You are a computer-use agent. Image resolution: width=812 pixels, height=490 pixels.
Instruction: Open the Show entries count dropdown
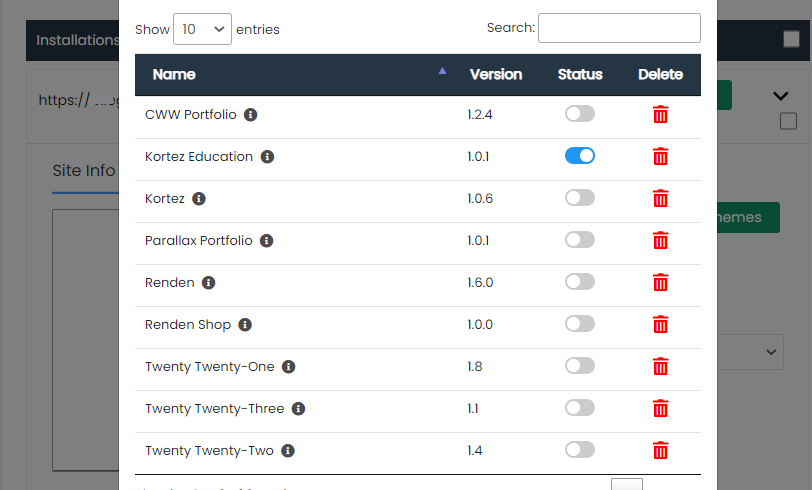(202, 29)
